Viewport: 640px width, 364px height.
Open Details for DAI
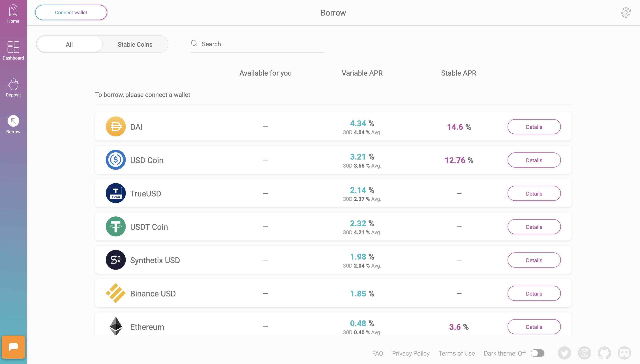point(534,127)
